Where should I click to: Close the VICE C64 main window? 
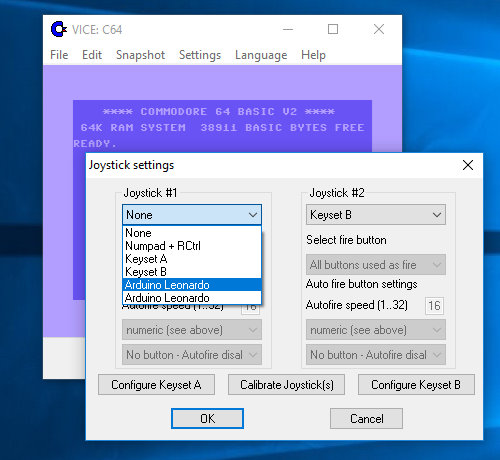(379, 29)
